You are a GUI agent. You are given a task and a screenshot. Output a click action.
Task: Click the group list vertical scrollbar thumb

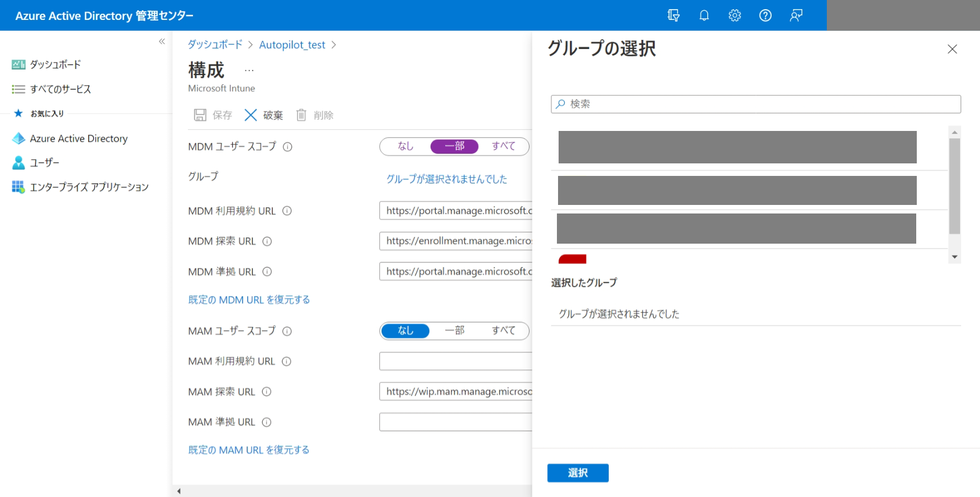pyautogui.click(x=955, y=186)
